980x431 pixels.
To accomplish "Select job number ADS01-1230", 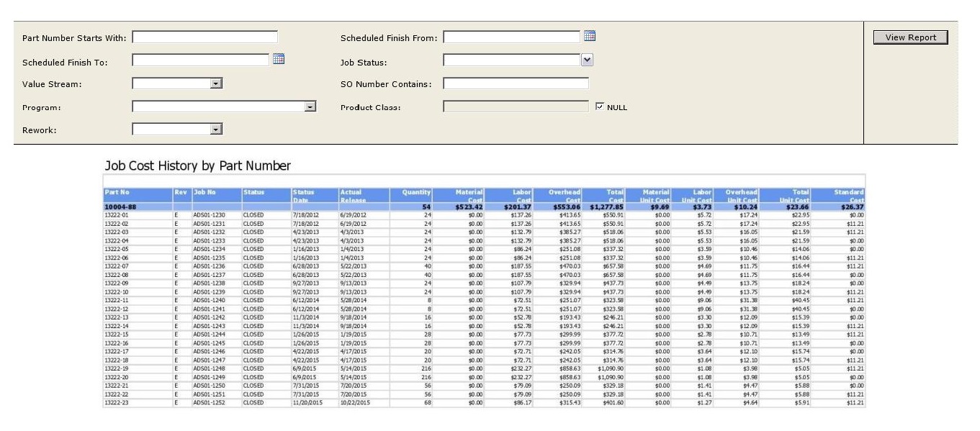I will tap(209, 215).
